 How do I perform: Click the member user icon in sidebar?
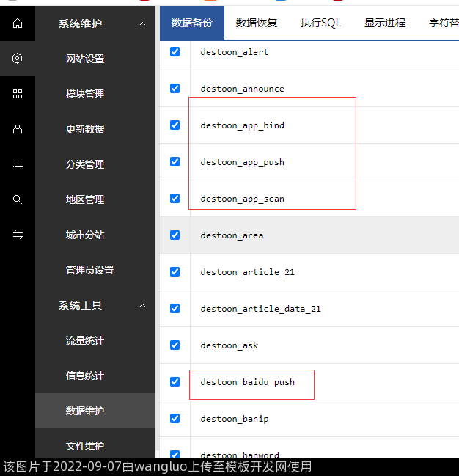18,129
